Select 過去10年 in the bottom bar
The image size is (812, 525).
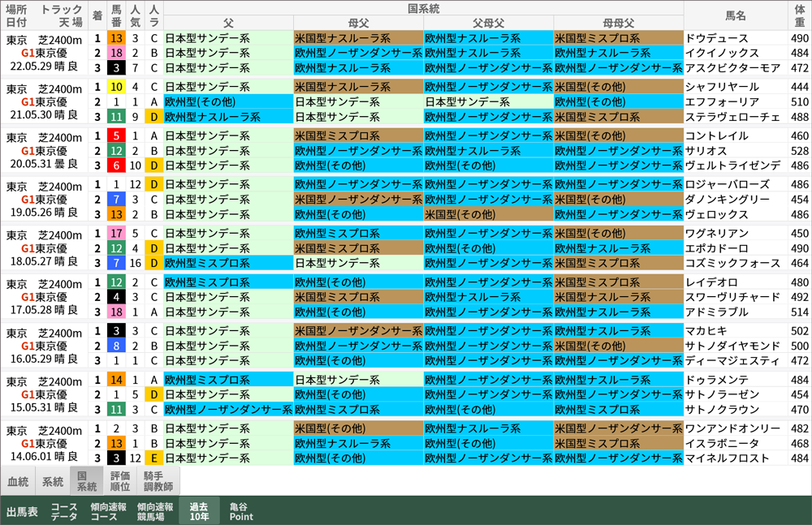[x=199, y=511]
